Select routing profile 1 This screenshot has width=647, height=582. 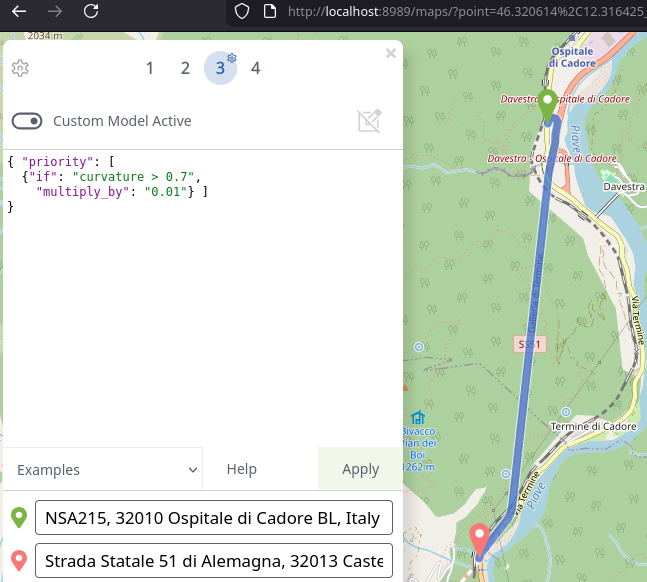pos(150,68)
